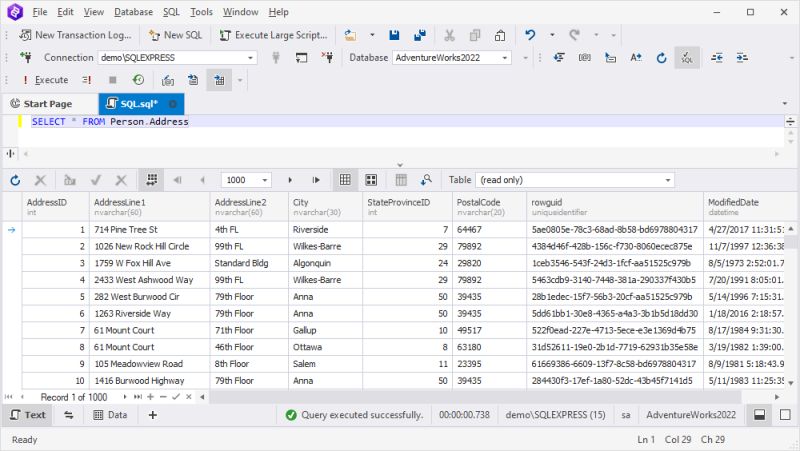
Task: Click the PostalCode column header
Action: (x=489, y=207)
